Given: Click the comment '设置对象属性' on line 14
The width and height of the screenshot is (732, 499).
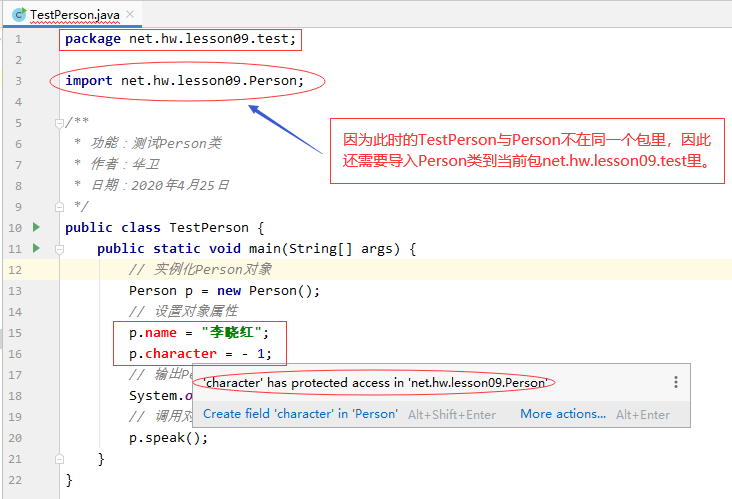Looking at the screenshot, I should (x=196, y=311).
